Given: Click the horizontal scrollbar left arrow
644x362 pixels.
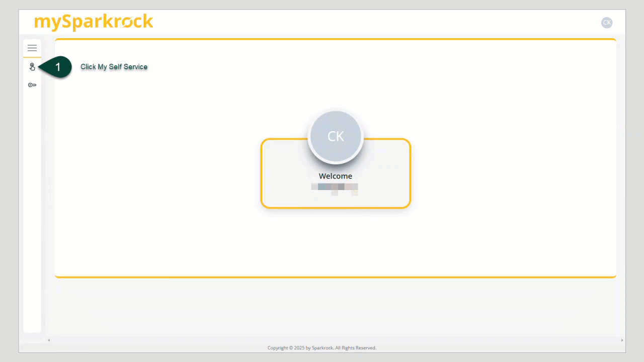Looking at the screenshot, I should tap(49, 340).
